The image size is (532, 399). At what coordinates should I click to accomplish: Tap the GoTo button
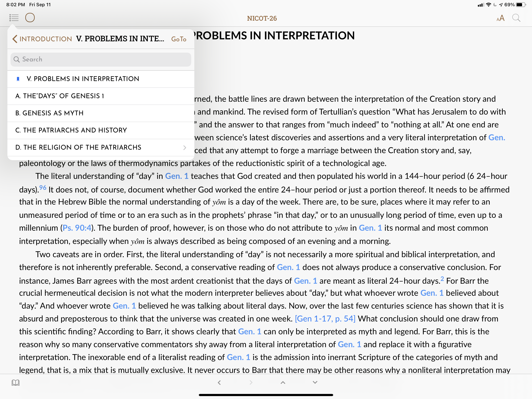click(x=179, y=39)
